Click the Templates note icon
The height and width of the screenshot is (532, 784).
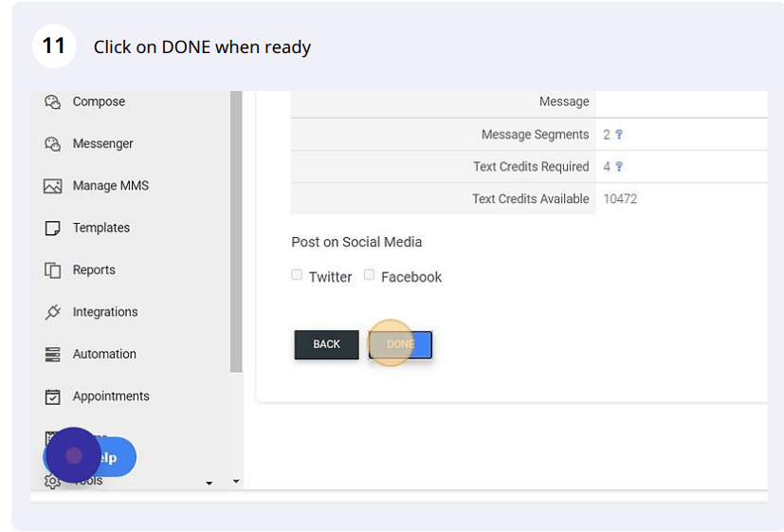click(52, 228)
